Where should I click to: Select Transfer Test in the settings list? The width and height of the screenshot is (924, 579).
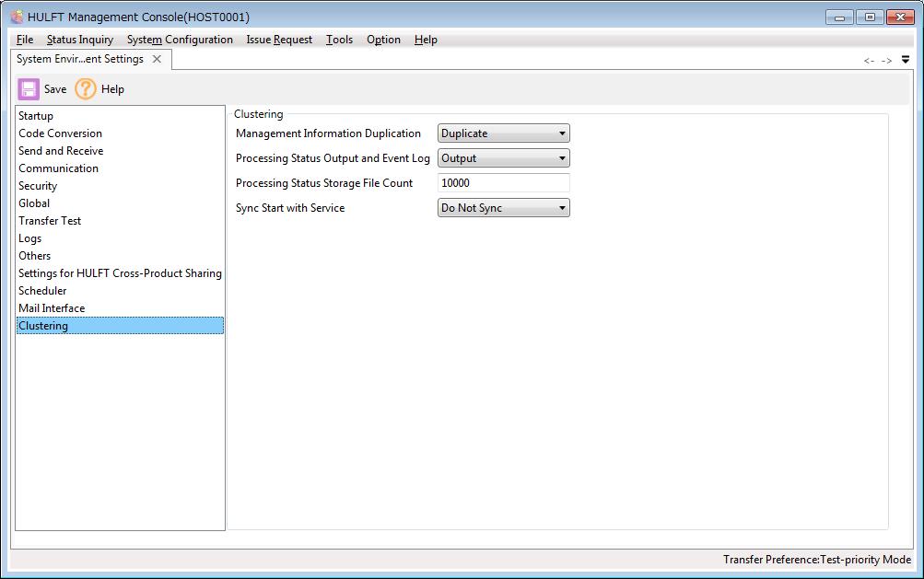point(120,220)
